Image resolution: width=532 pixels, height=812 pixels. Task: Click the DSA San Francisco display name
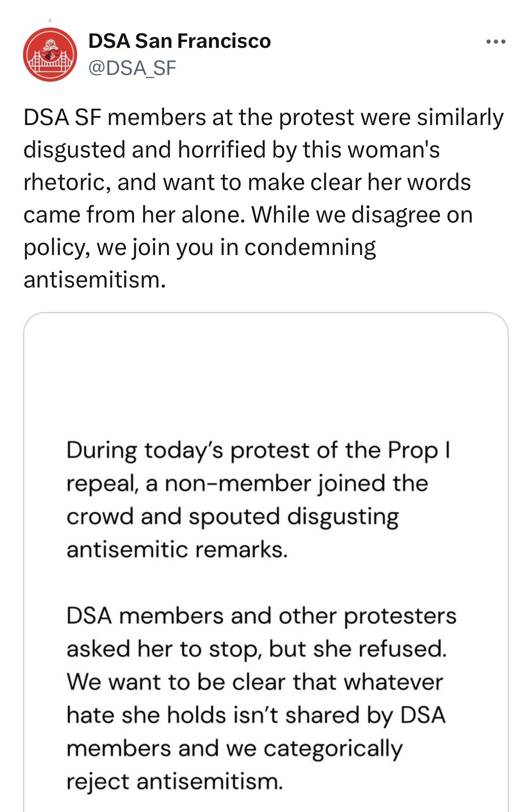[179, 41]
